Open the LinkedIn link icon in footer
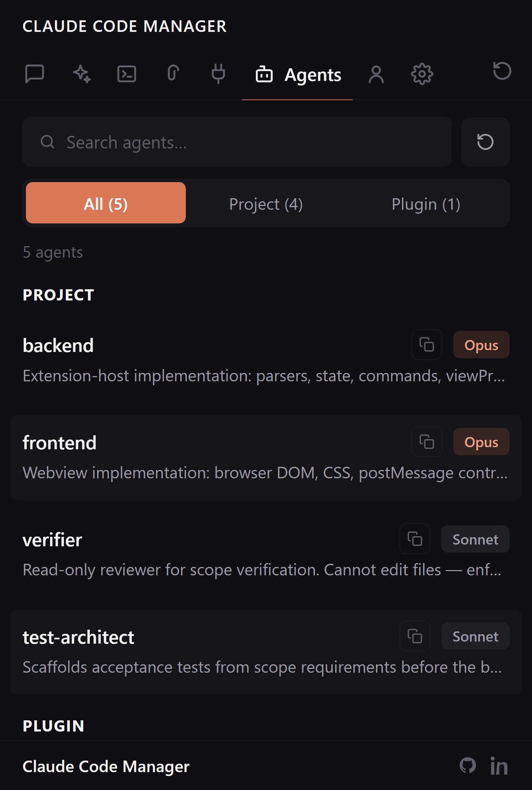Viewport: 532px width, 790px height. point(499,766)
